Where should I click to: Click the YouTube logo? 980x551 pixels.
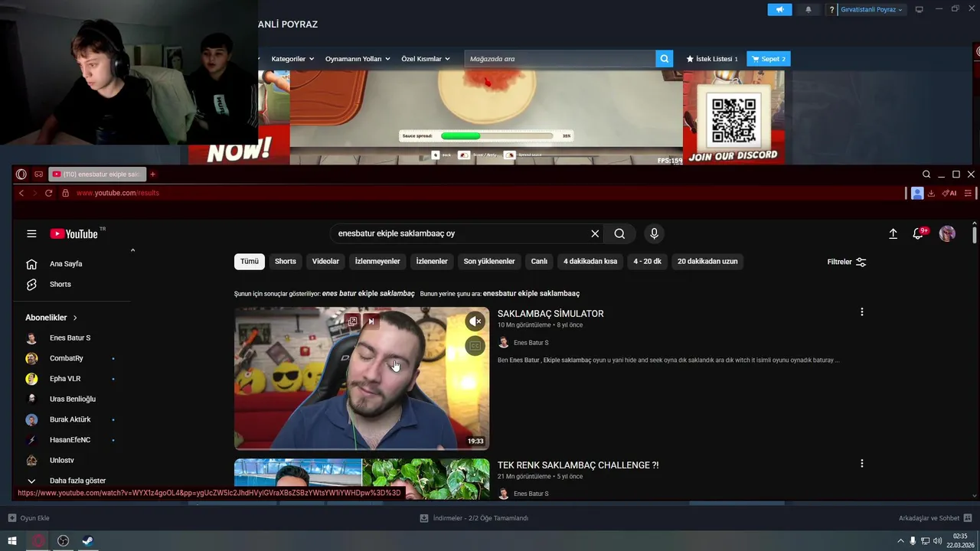pos(74,233)
